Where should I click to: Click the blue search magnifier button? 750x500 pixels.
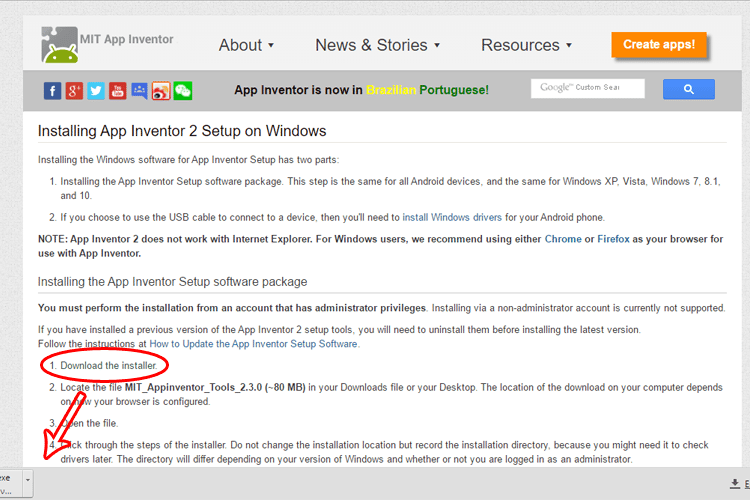click(689, 89)
